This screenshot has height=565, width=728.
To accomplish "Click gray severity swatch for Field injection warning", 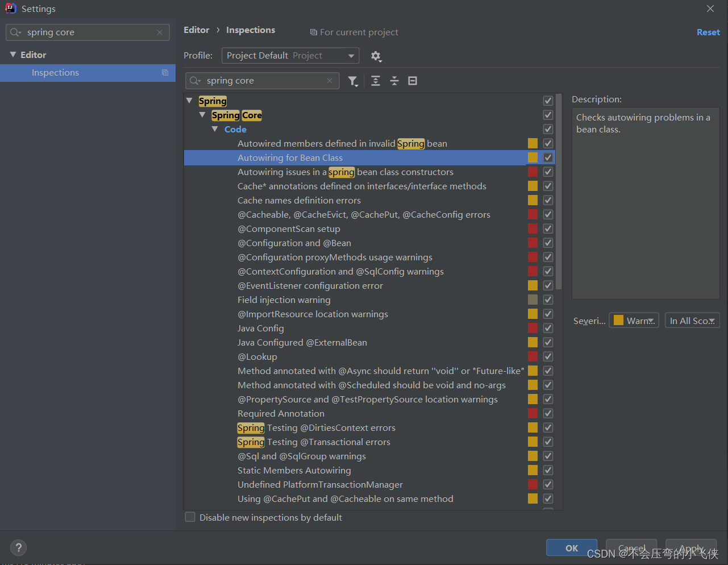I will click(533, 300).
